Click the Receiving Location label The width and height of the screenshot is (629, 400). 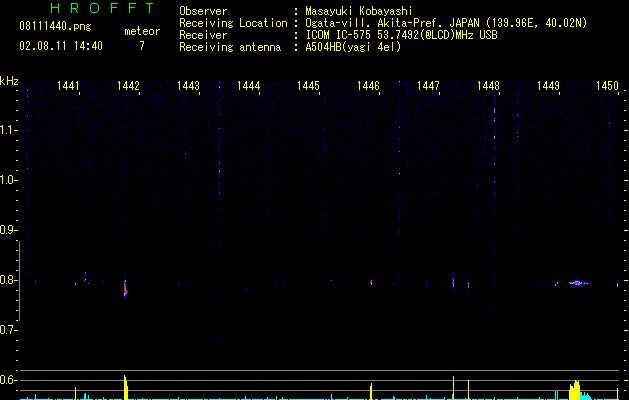click(233, 23)
